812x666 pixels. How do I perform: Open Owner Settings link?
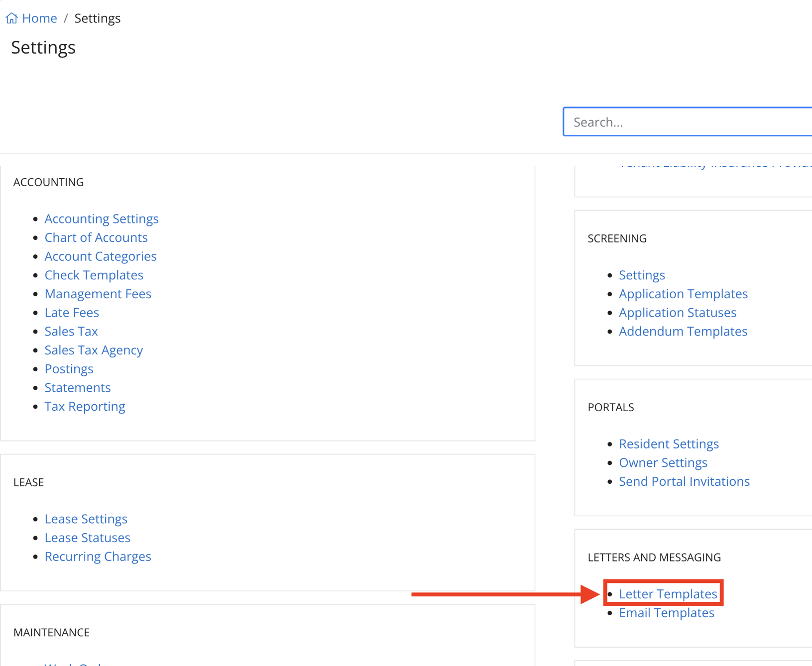[663, 463]
